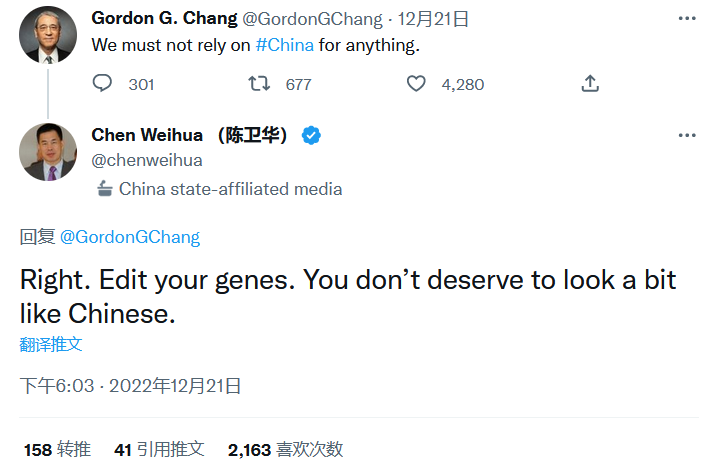Click the reply speech bubble icon
717x468 pixels.
pos(102,84)
